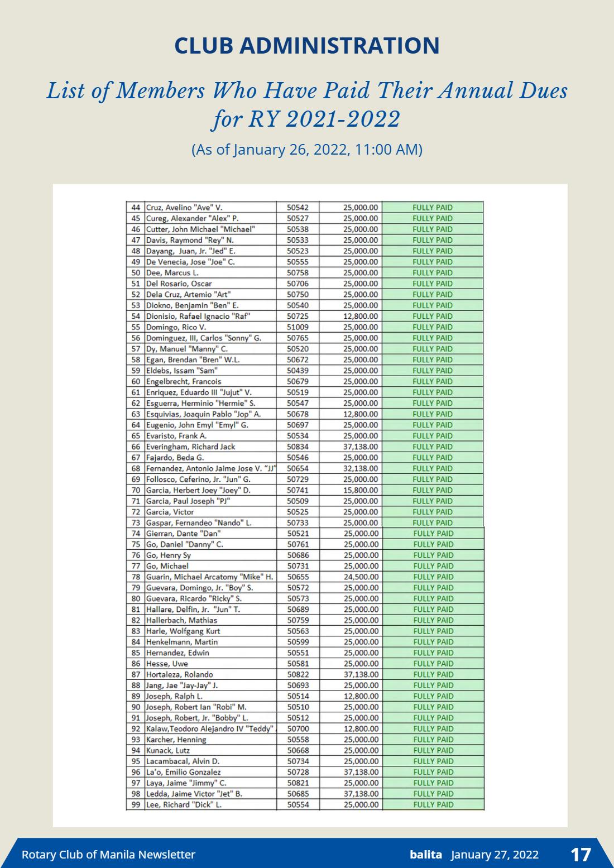This screenshot has width=614, height=868.
Task: Click the 24,500.00 amount in Guarin row
Action: (x=361, y=577)
